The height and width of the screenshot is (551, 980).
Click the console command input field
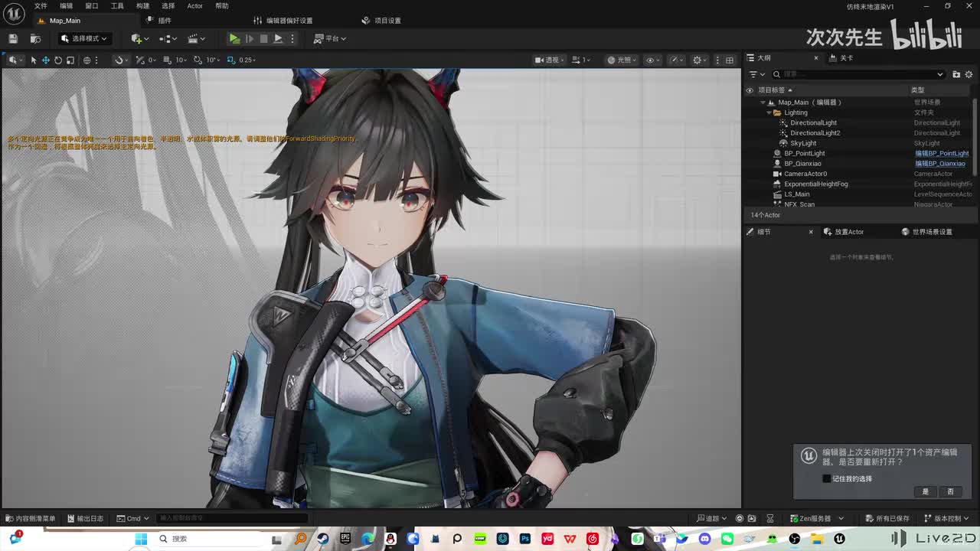pos(232,519)
